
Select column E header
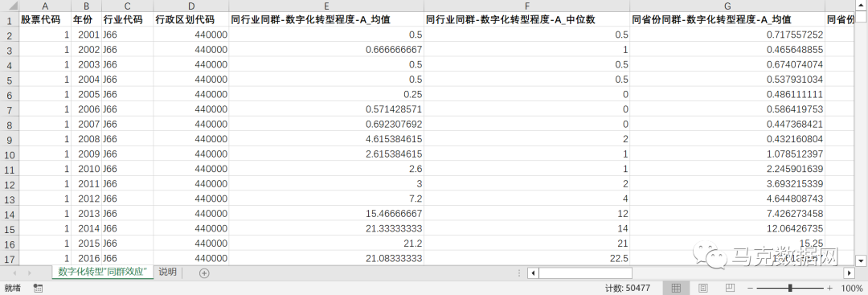point(326,6)
